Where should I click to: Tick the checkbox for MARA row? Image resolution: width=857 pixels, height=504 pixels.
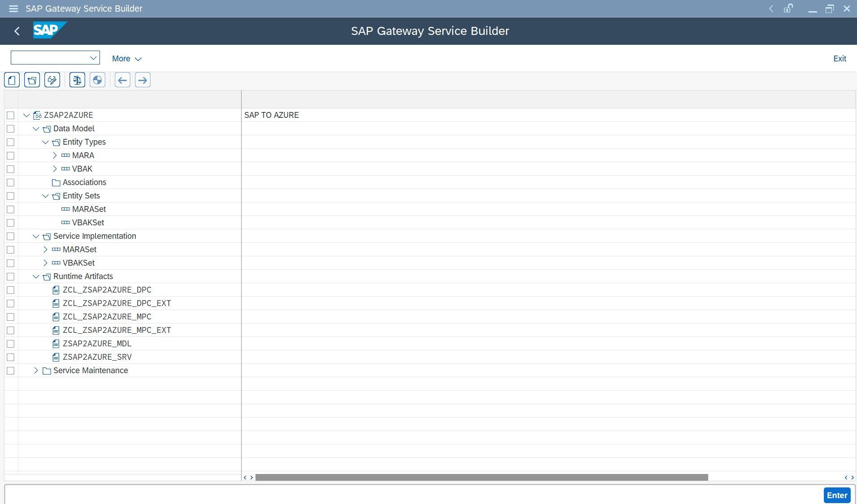tap(11, 155)
